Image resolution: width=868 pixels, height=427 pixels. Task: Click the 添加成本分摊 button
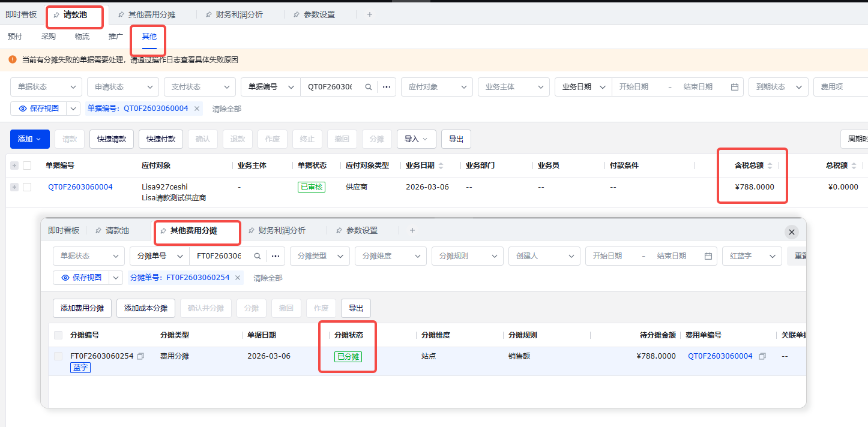pos(146,308)
